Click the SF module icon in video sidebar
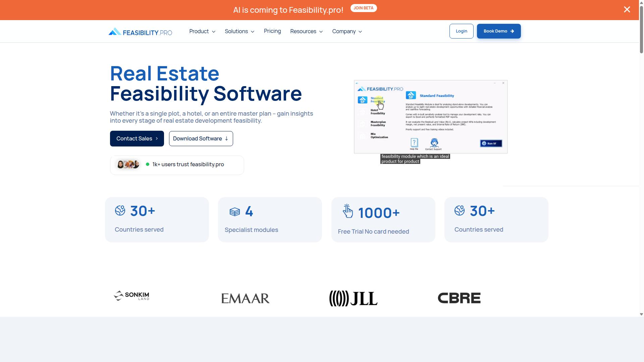Viewport: 644px width, 362px height. click(362, 100)
